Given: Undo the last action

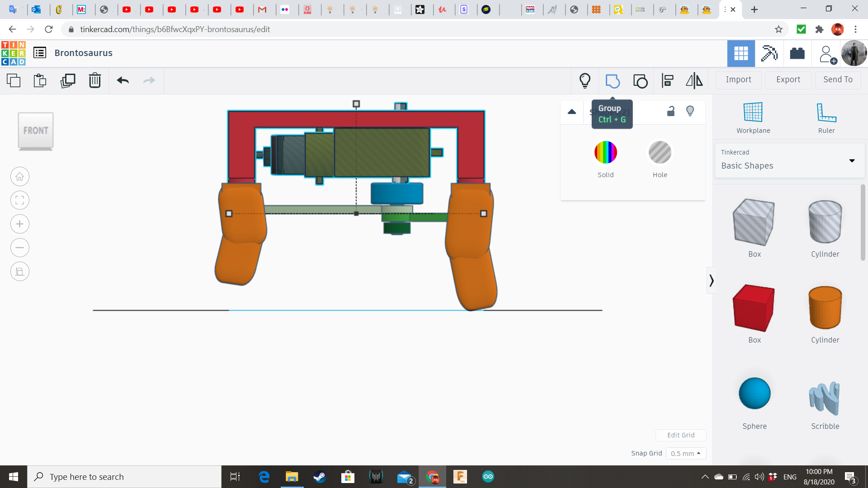Looking at the screenshot, I should [x=123, y=81].
